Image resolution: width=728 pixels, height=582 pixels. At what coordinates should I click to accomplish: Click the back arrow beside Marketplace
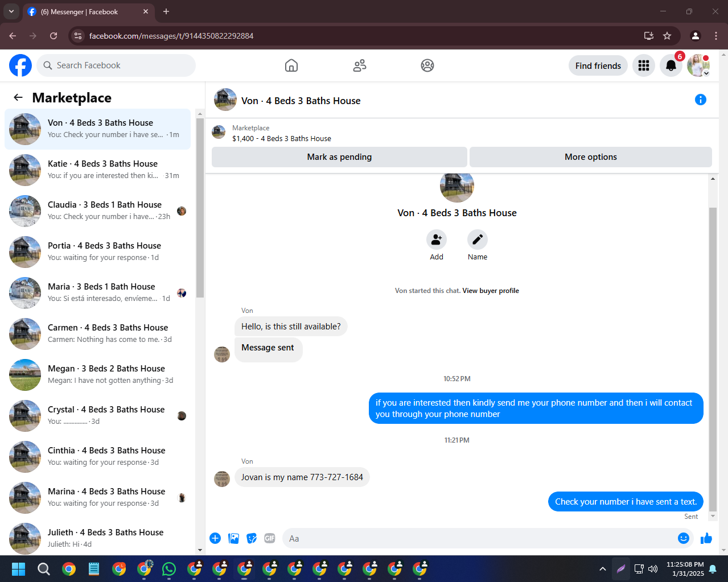(x=18, y=97)
